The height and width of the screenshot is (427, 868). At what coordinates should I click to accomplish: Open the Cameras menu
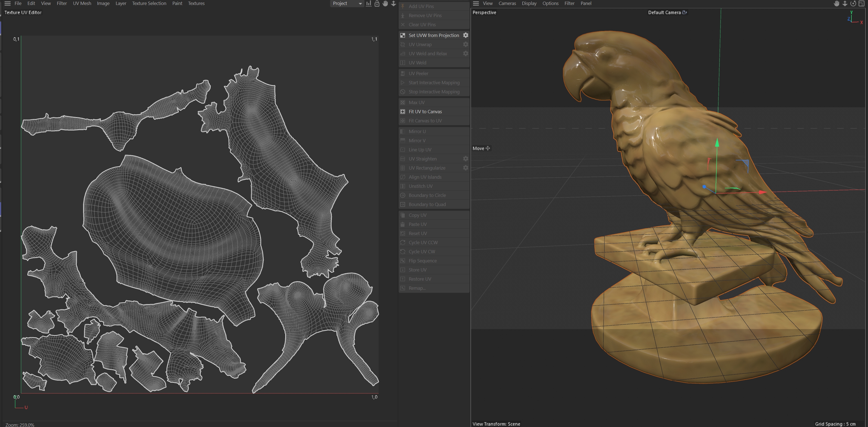[507, 3]
